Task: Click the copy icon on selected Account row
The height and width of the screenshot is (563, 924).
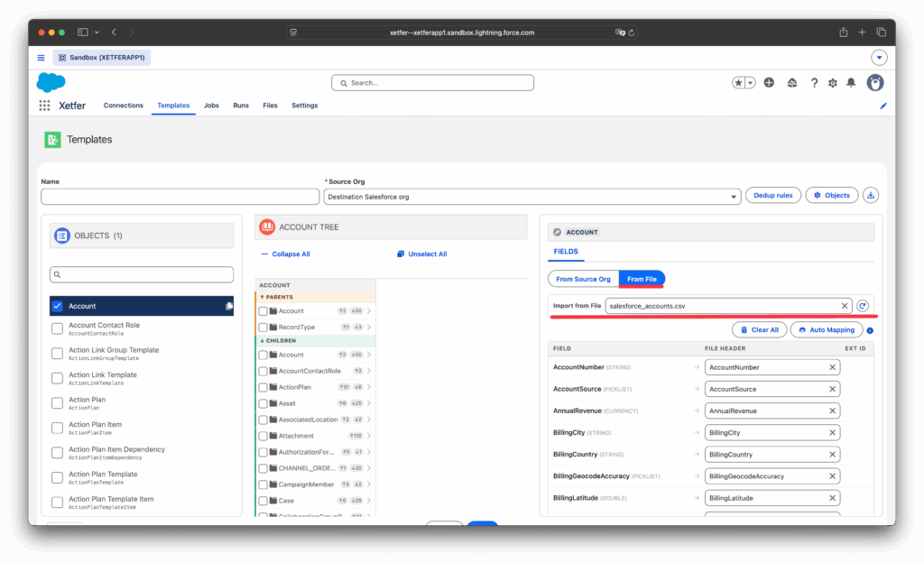Action: [228, 306]
